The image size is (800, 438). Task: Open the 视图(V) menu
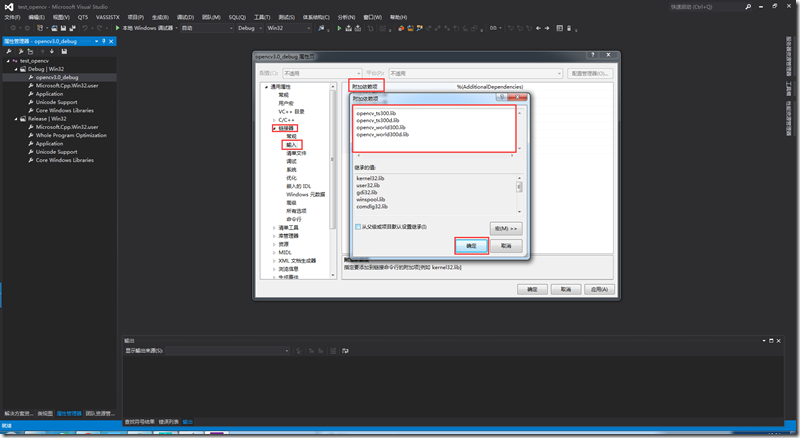coord(61,17)
